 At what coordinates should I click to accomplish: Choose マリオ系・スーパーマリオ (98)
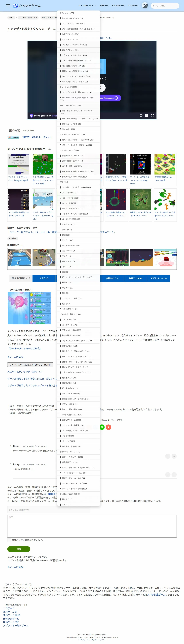click(79, 45)
